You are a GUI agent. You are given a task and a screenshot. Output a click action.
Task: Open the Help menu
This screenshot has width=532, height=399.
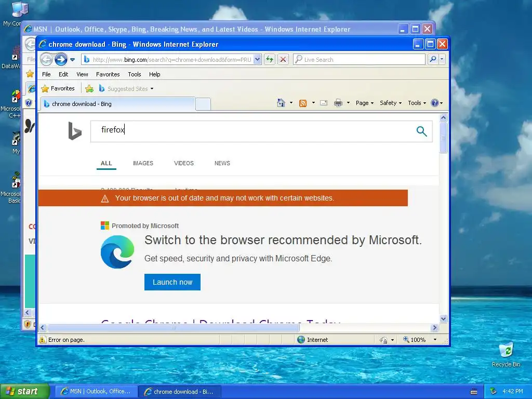click(154, 74)
